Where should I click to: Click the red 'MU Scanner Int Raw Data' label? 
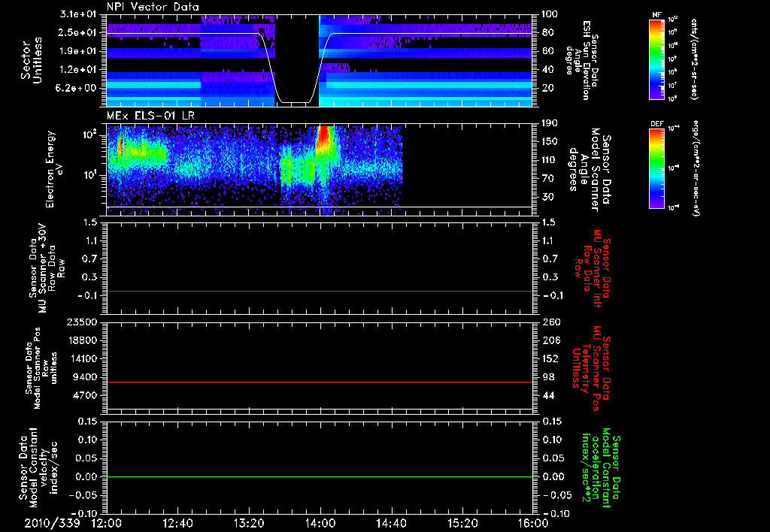point(593,268)
